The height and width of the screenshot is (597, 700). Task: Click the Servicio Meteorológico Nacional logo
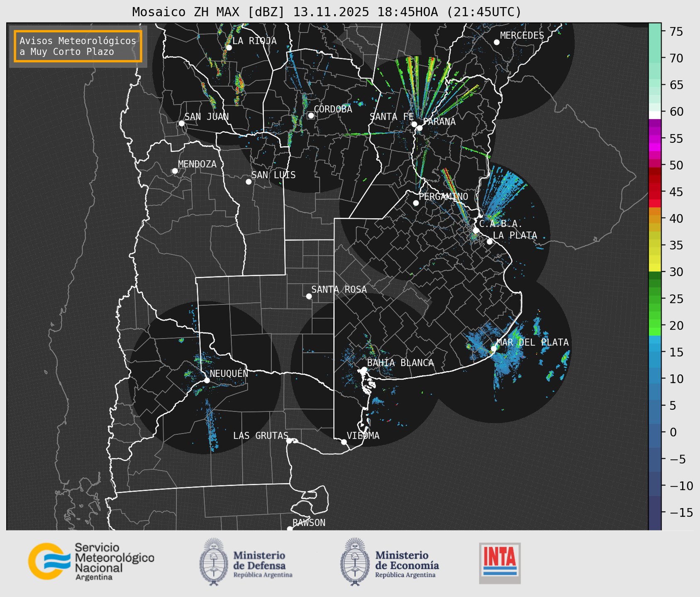91,561
